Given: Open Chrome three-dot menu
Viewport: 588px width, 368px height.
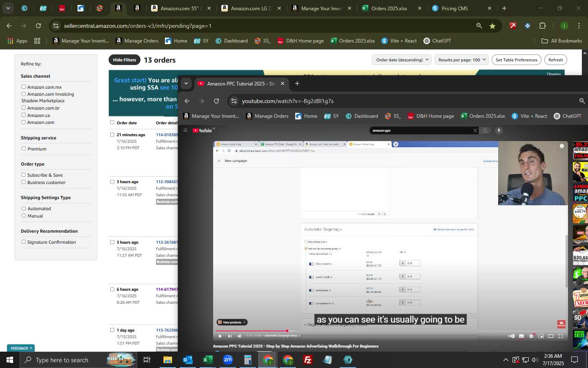Looking at the screenshot, I should click(579, 26).
